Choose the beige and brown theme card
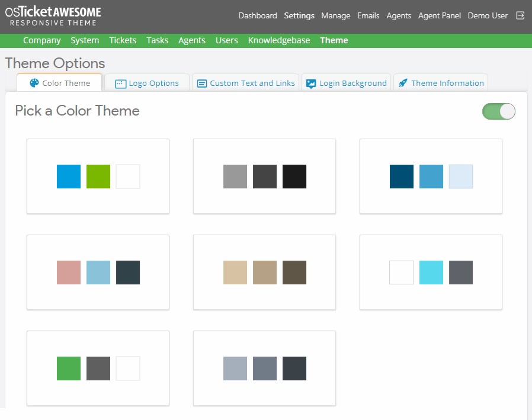 coord(265,272)
